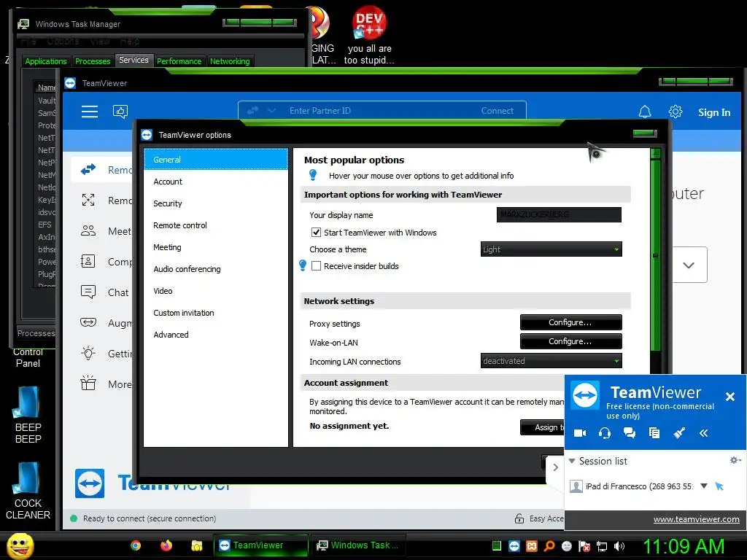Close the TeamViewer session panel
The height and width of the screenshot is (560, 747).
pos(729,396)
